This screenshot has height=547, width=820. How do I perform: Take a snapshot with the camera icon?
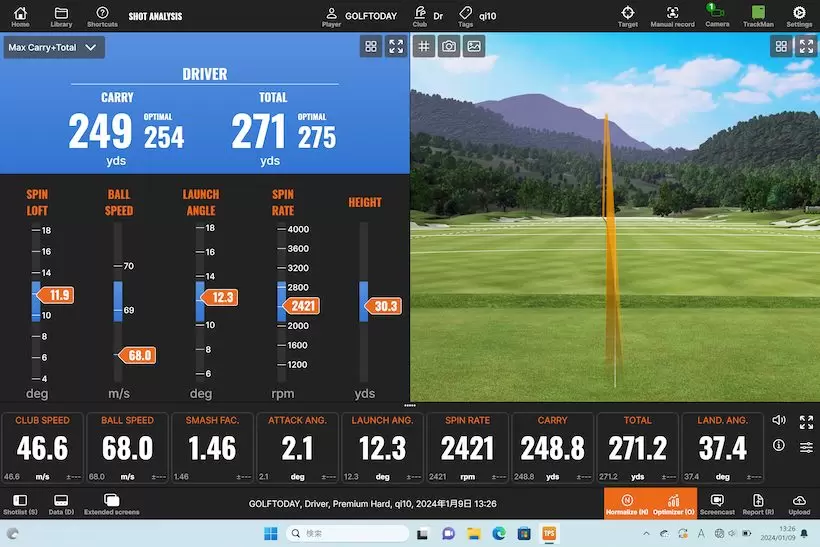(449, 46)
